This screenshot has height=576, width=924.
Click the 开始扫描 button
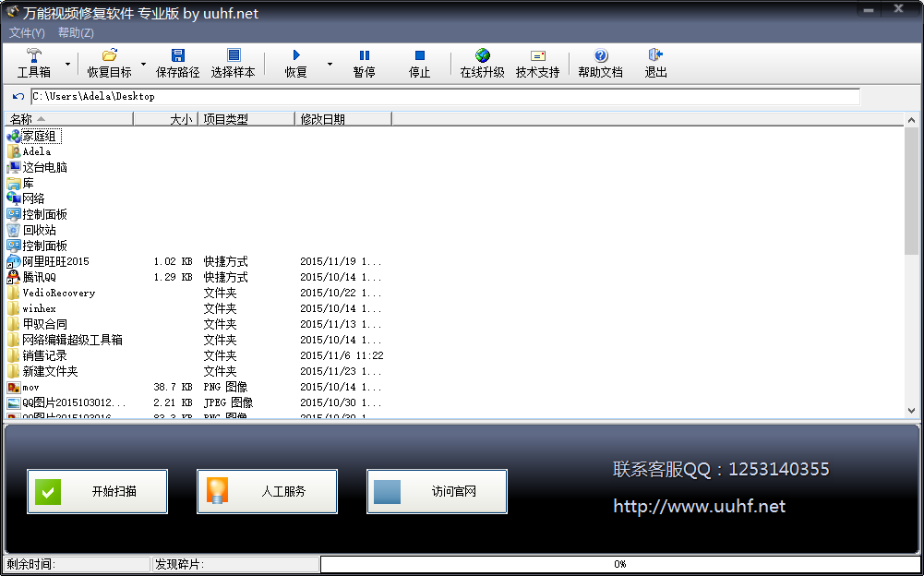click(98, 491)
